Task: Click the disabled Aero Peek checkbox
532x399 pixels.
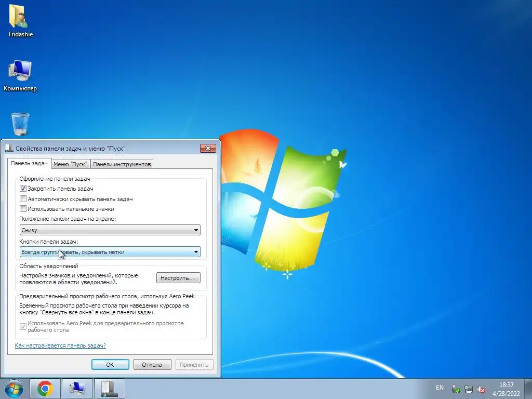Action: (23, 326)
